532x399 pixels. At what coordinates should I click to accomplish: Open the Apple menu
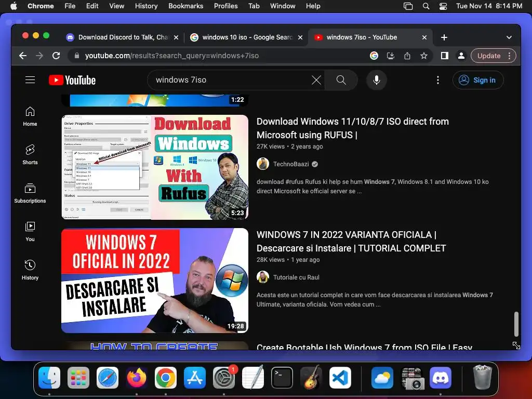[x=14, y=6]
